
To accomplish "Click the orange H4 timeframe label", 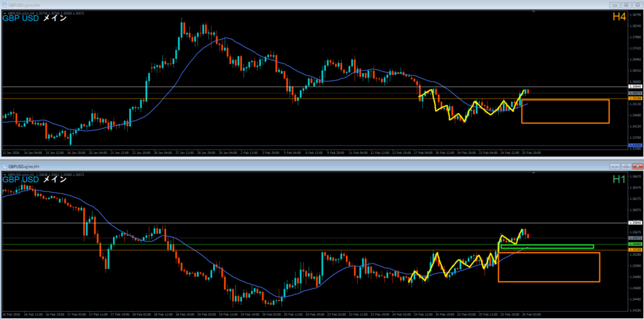I will coord(618,18).
